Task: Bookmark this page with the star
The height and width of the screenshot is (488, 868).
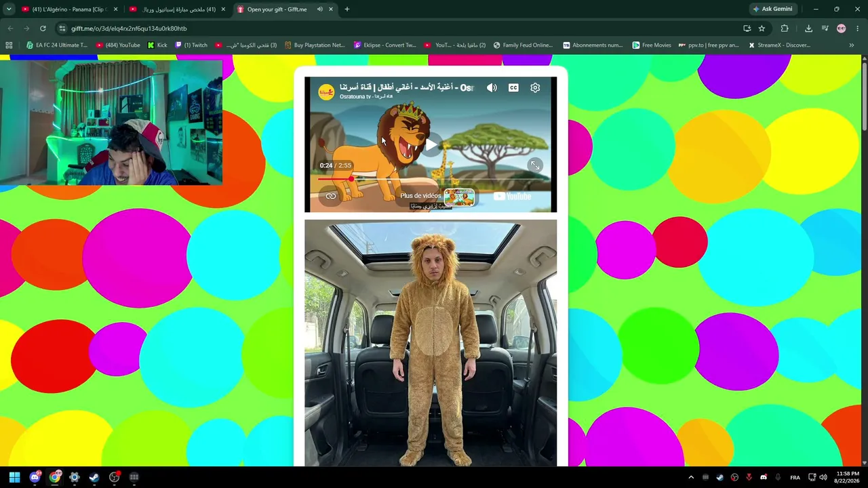Action: (x=762, y=28)
